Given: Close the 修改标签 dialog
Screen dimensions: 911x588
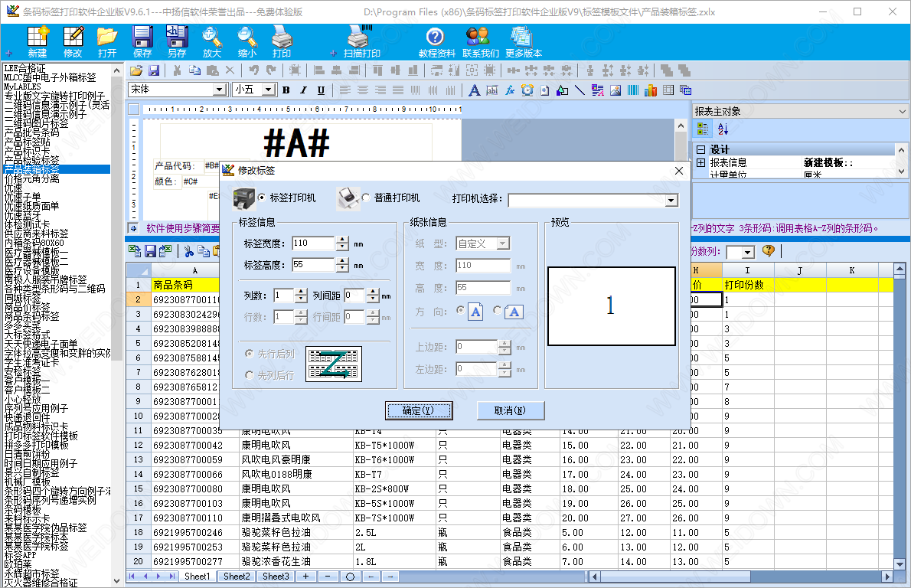Looking at the screenshot, I should point(678,170).
